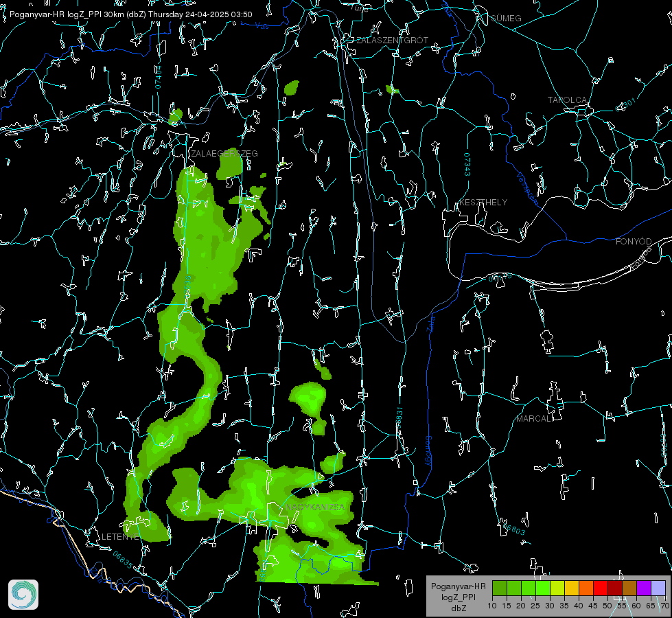Click the SÜMEG city label
Viewport: 672px width, 618px height.
point(506,19)
